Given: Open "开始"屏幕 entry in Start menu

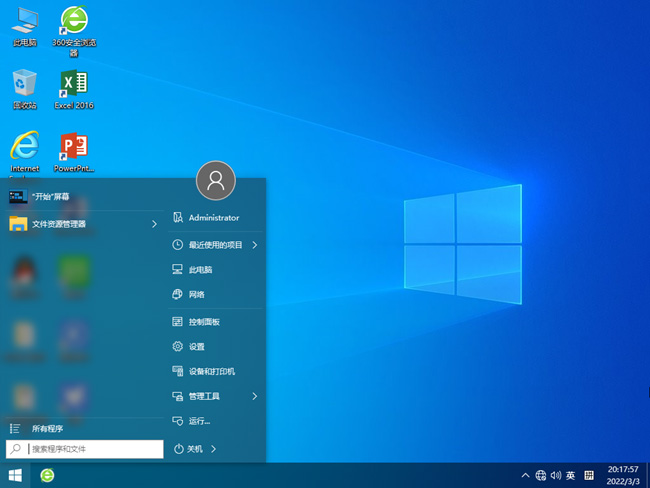Looking at the screenshot, I should [83, 197].
